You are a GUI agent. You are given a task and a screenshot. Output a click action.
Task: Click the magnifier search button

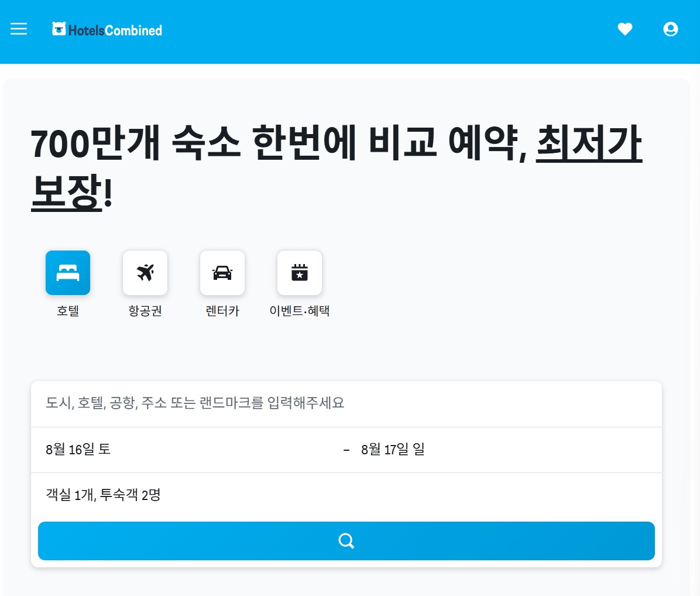point(346,540)
